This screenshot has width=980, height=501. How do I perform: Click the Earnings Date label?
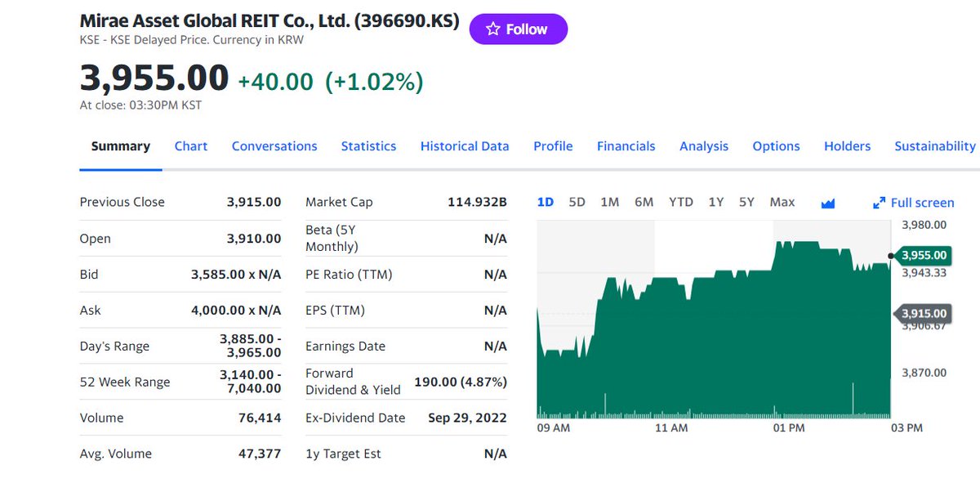coord(345,347)
